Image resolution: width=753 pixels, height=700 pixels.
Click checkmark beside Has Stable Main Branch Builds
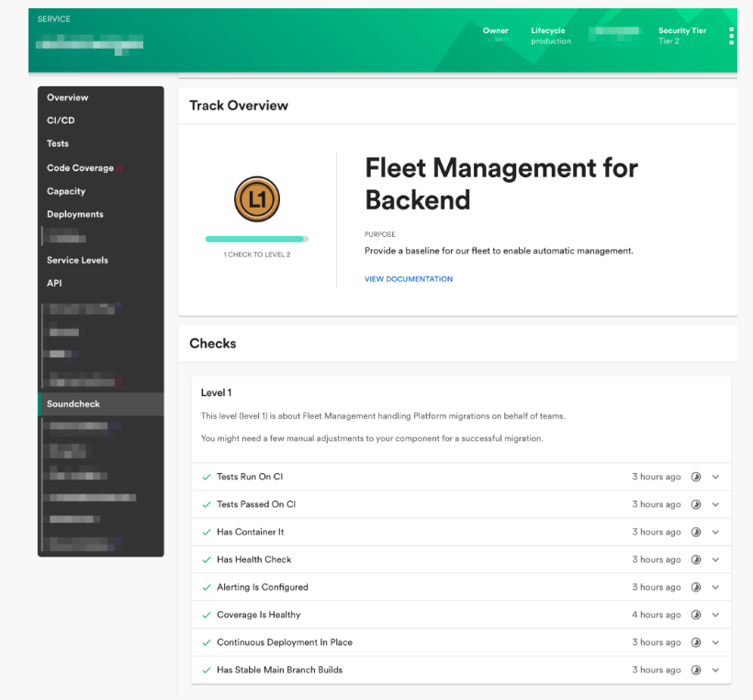[207, 671]
